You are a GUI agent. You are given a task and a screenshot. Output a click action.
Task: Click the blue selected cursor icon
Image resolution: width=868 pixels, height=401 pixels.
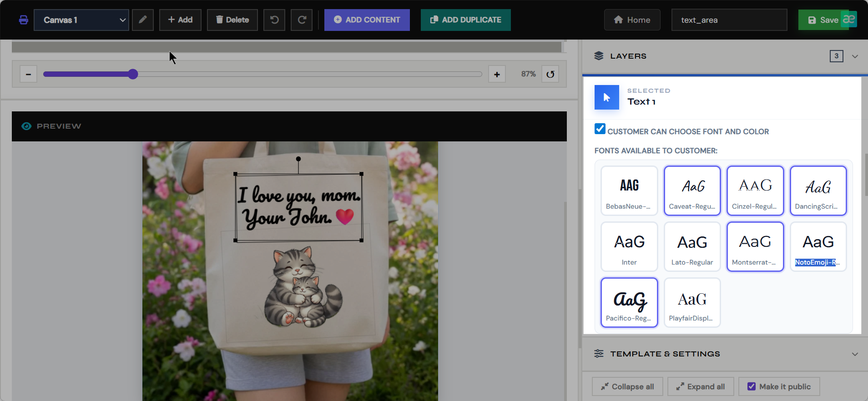point(607,97)
